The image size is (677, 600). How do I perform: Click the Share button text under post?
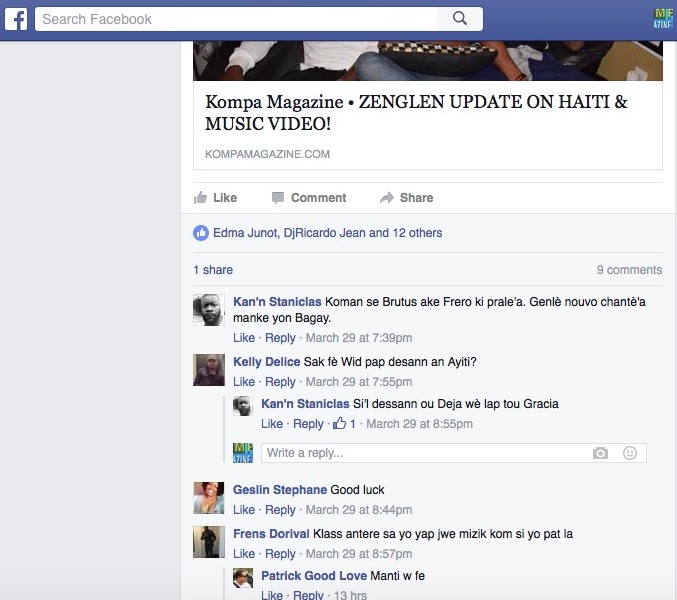(x=417, y=198)
